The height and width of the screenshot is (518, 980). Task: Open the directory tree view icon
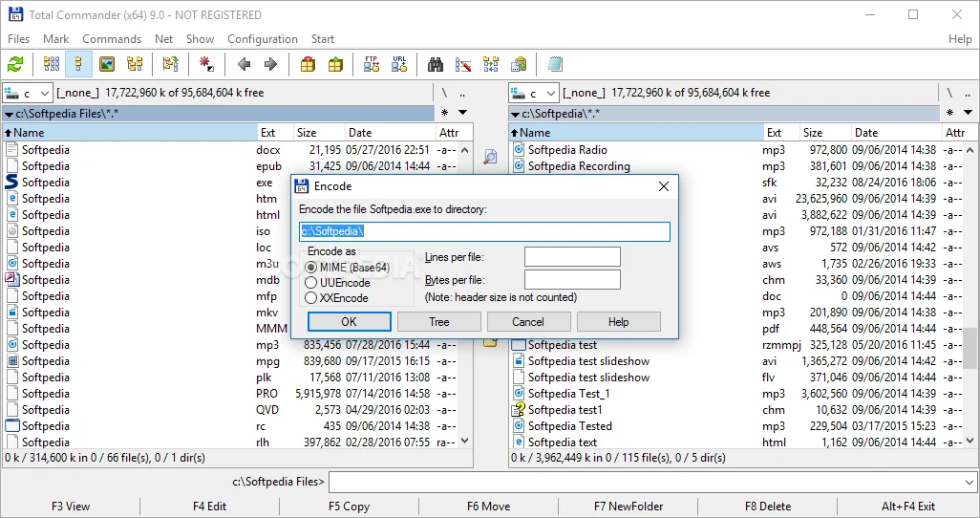click(135, 64)
